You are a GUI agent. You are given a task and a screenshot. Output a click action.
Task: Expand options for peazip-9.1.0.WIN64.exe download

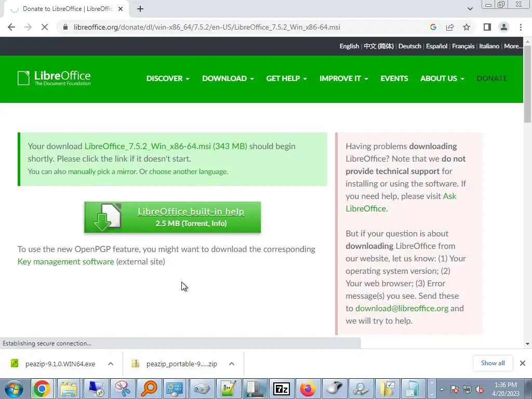click(111, 364)
